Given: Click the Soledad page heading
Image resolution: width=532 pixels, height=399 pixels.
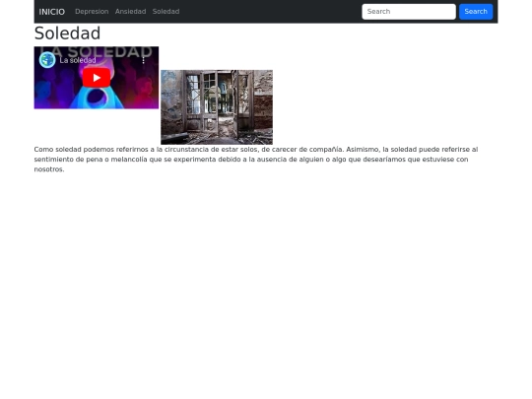Looking at the screenshot, I should [x=67, y=33].
